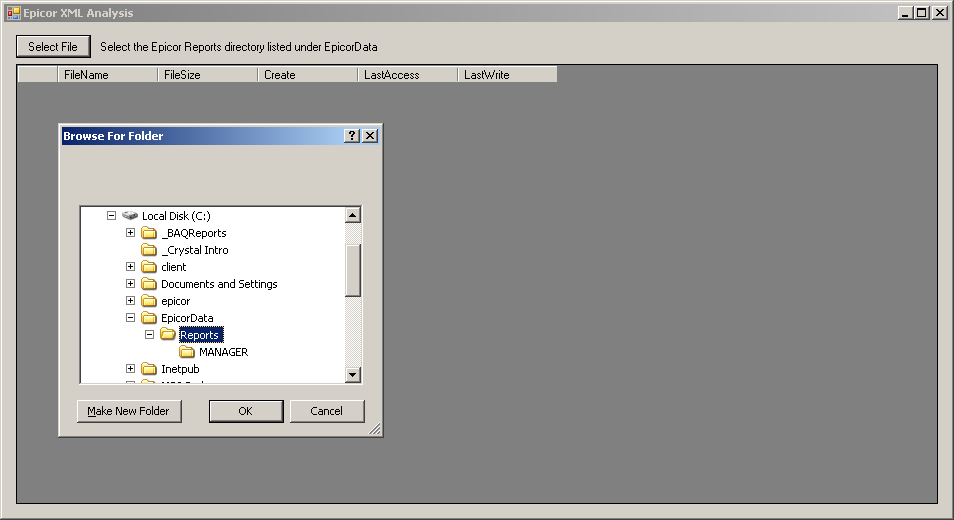
Task: Click the EpicorData tree label
Action: 187,318
